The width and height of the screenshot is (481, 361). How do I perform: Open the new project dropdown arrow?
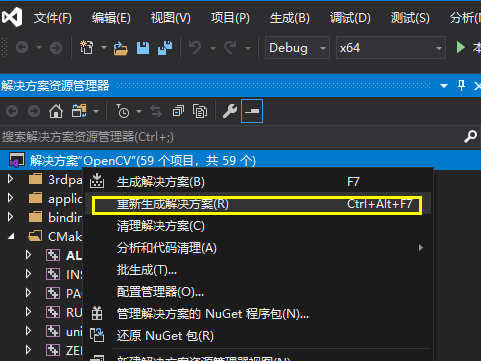point(104,48)
